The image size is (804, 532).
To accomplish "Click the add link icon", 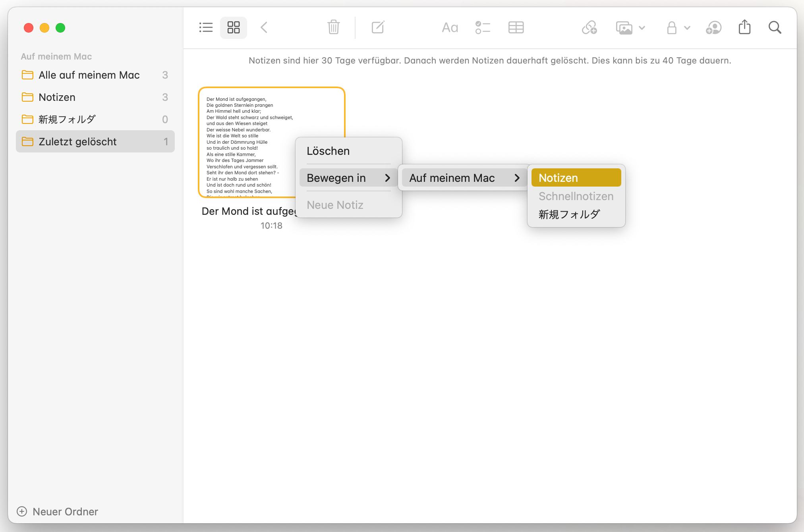I will tap(589, 27).
